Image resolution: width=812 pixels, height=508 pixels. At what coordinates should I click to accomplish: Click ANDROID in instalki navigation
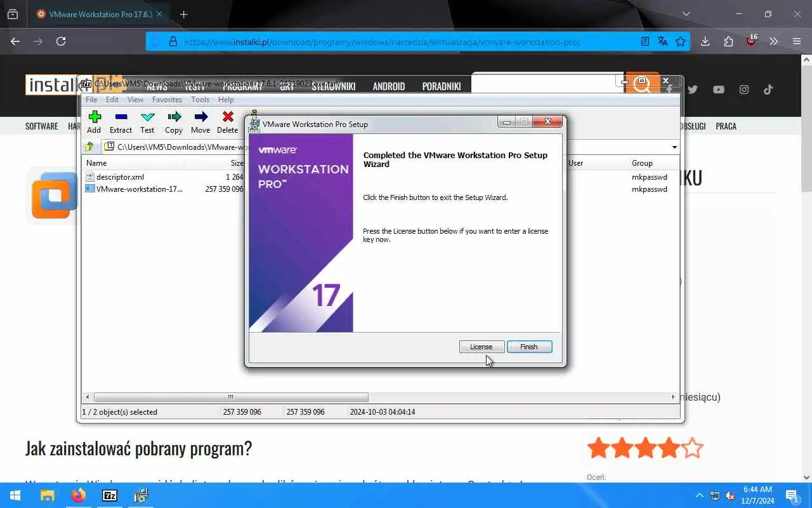(x=389, y=86)
